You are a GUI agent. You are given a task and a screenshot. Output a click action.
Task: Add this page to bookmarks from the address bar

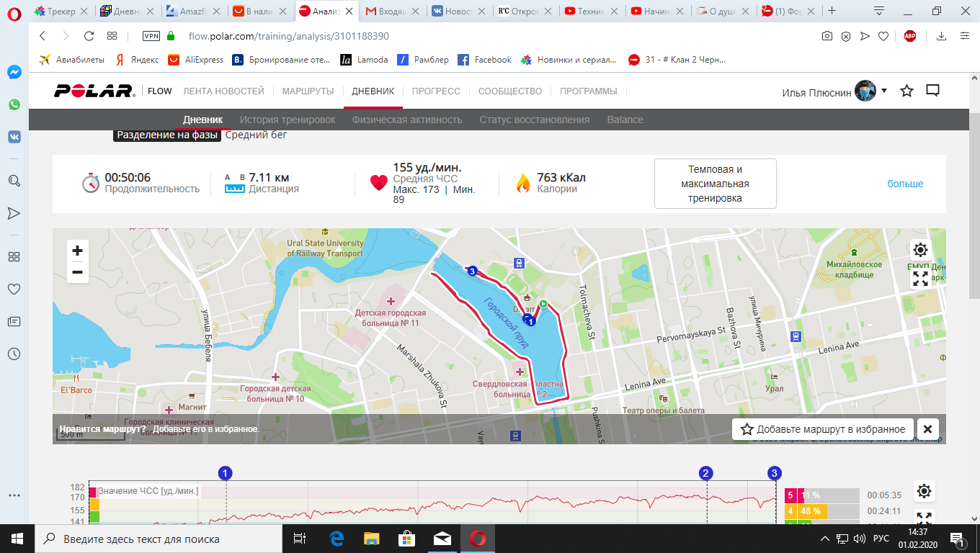[883, 36]
